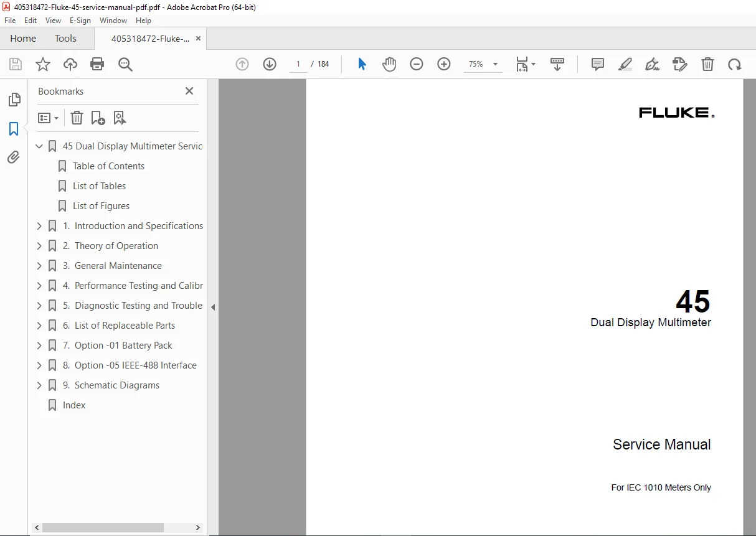756x536 pixels.
Task: Rotate page with the circular arrow
Action: [x=735, y=64]
